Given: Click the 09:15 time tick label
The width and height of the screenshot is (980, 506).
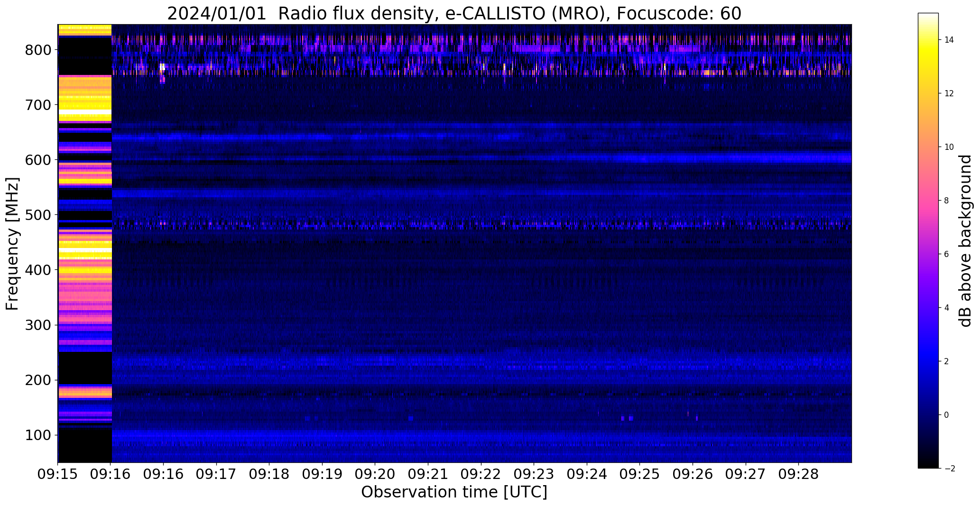Looking at the screenshot, I should [x=58, y=474].
